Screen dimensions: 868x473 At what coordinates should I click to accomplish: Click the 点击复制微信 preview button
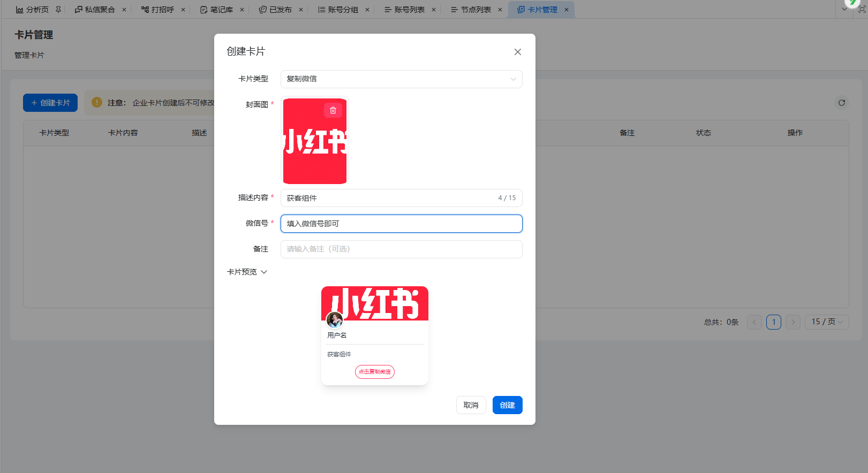(374, 372)
